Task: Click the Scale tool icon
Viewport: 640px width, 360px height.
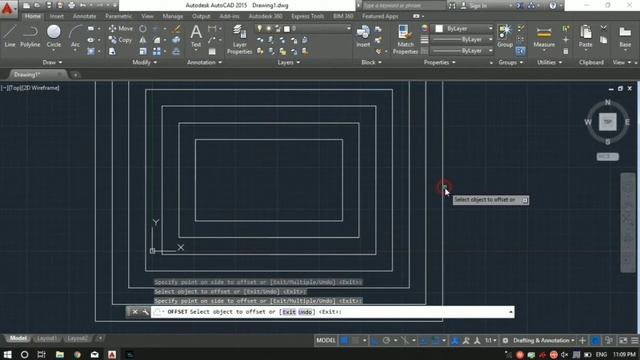Action: point(142,51)
